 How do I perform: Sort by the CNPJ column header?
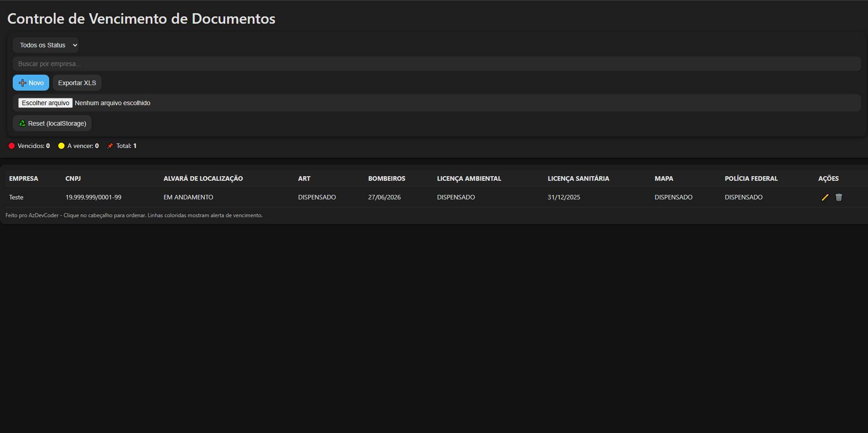click(73, 178)
